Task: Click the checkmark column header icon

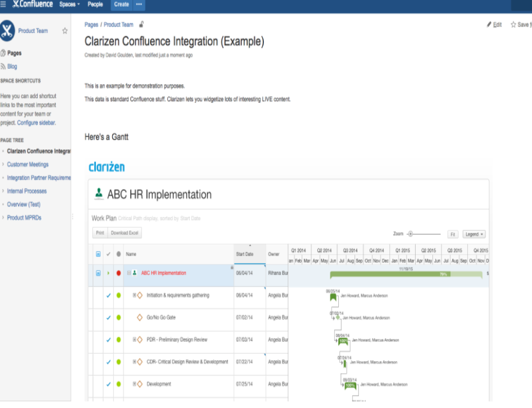Action: pos(108,254)
